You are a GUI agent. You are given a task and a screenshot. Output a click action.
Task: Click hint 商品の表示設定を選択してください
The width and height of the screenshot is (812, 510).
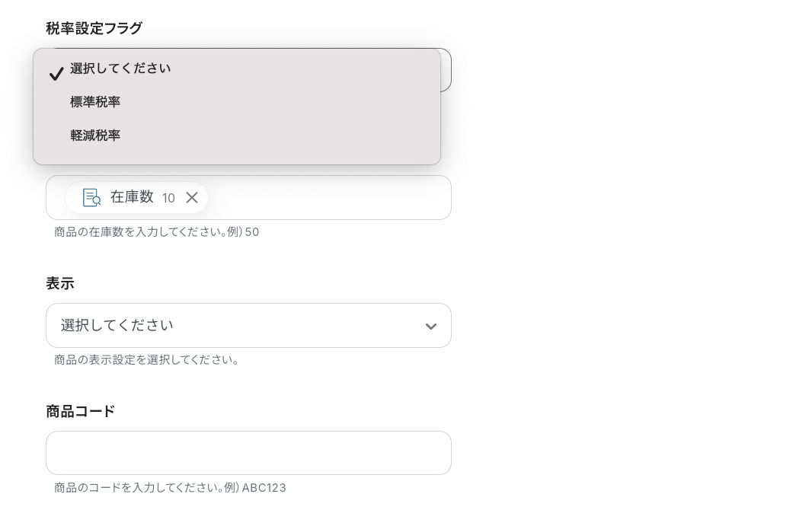point(147,360)
